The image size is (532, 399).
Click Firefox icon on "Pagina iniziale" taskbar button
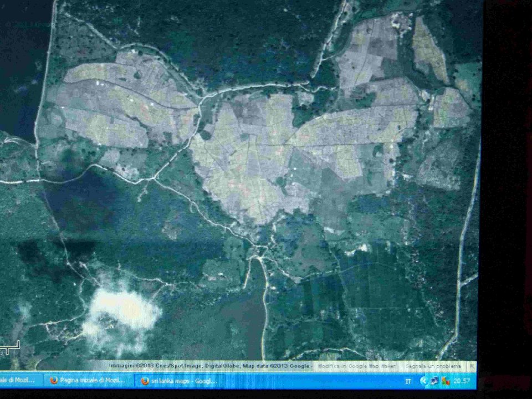(54, 381)
